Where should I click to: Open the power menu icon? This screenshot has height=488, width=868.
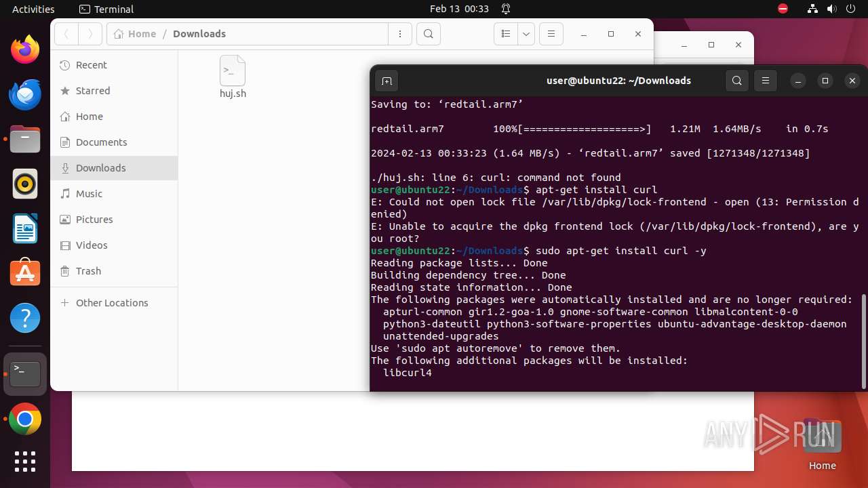click(850, 9)
